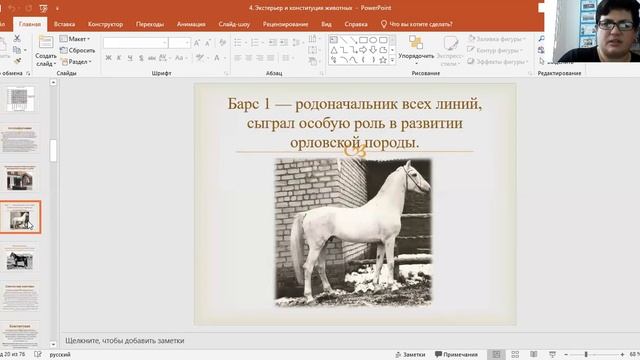Open the Вставка ribbon tab

pos(64,24)
